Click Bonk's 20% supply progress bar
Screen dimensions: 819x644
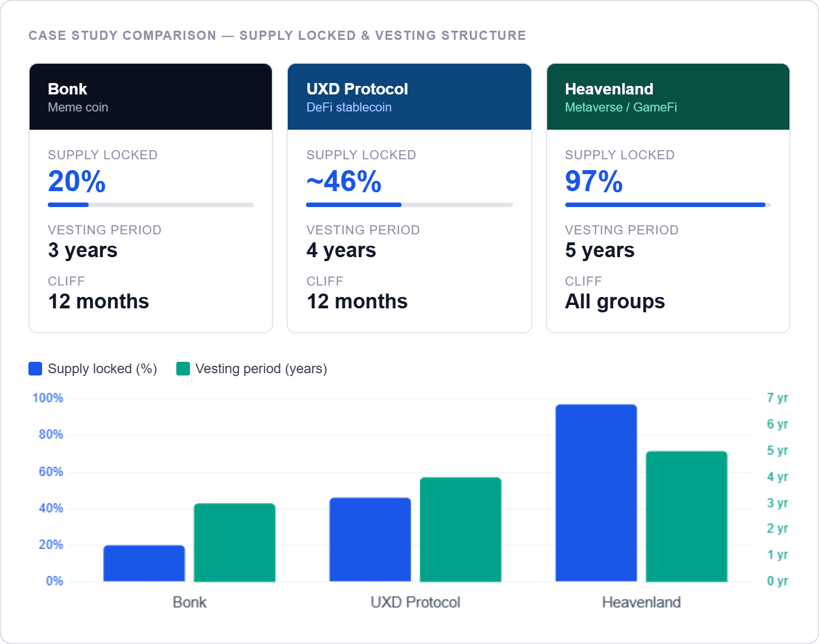click(x=151, y=205)
